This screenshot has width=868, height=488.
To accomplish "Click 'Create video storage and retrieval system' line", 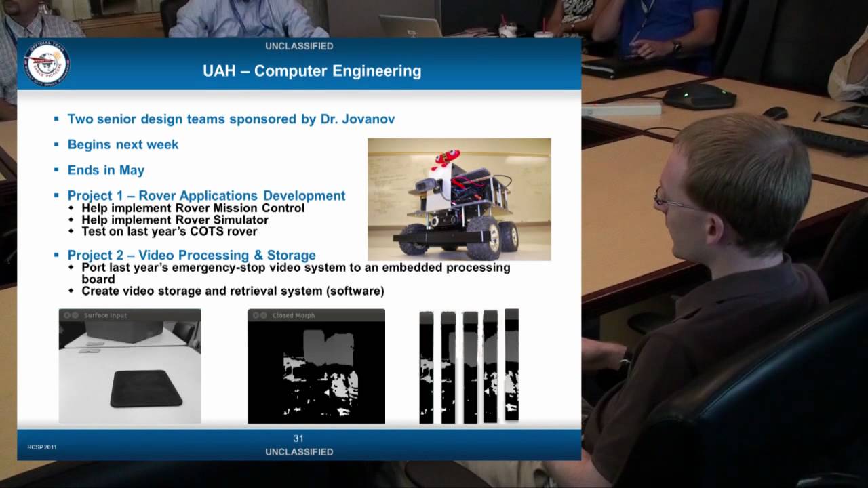I will click(233, 291).
